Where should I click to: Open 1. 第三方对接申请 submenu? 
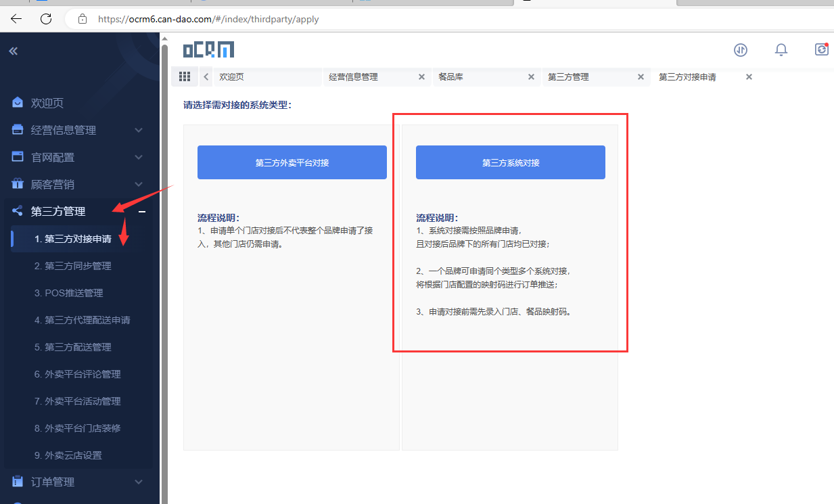point(73,239)
